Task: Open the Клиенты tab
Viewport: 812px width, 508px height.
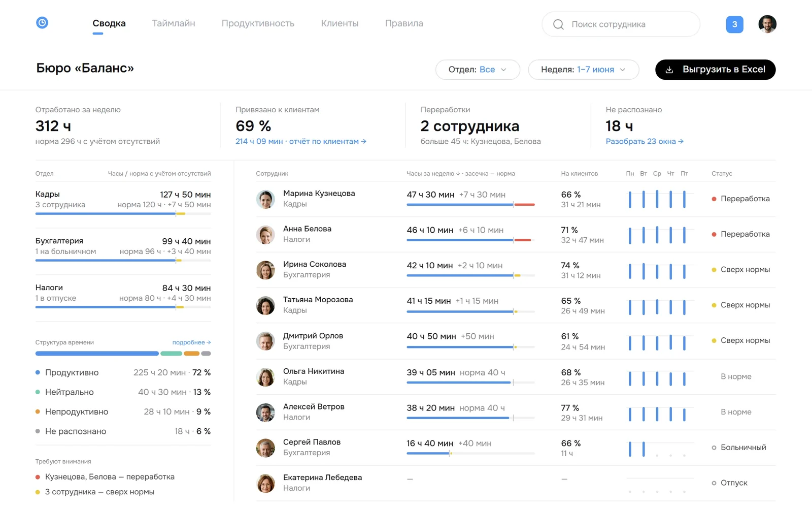Action: 340,23
